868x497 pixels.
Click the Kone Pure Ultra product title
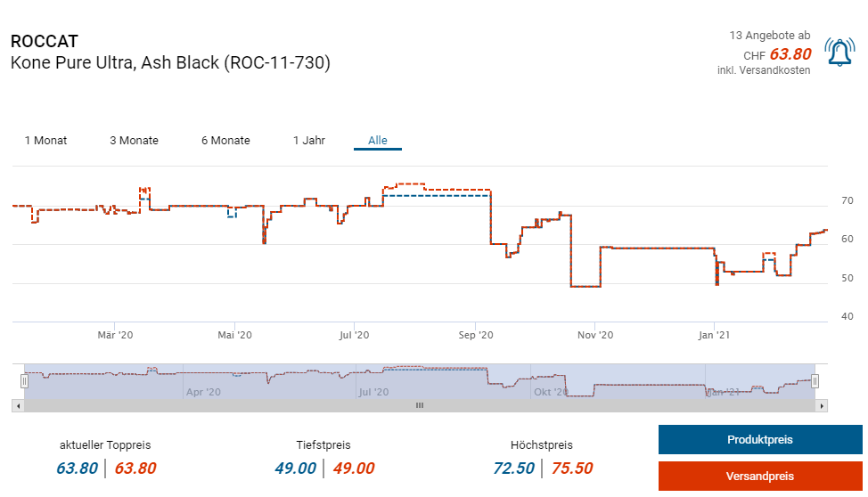(169, 63)
